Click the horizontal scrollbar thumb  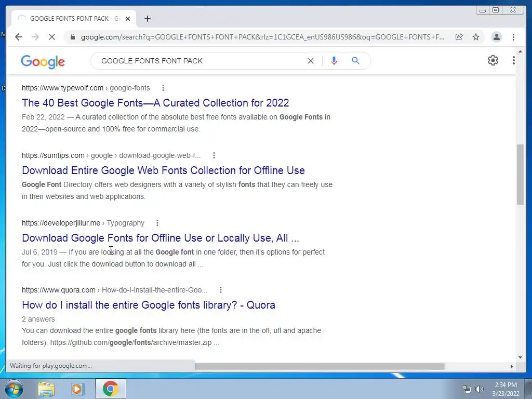coord(320,366)
